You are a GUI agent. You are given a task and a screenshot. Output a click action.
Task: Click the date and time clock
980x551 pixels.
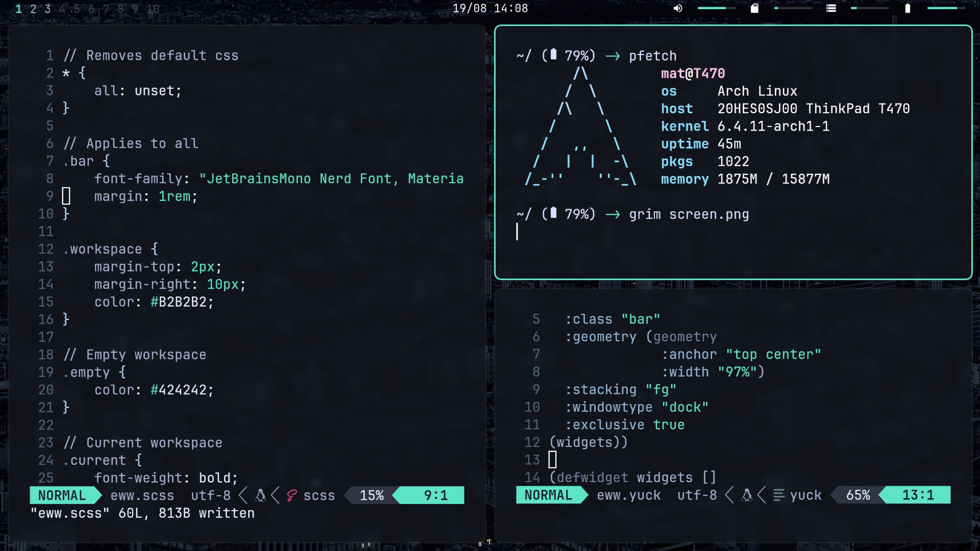(x=490, y=8)
